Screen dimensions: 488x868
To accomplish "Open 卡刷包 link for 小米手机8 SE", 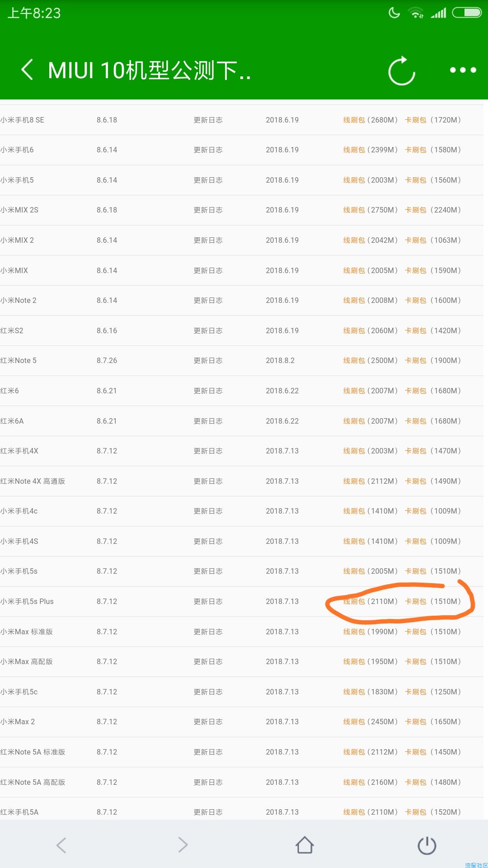I will 416,120.
